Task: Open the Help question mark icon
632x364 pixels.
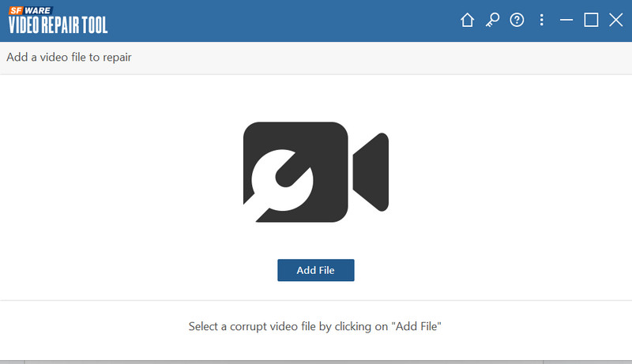Action: (517, 21)
